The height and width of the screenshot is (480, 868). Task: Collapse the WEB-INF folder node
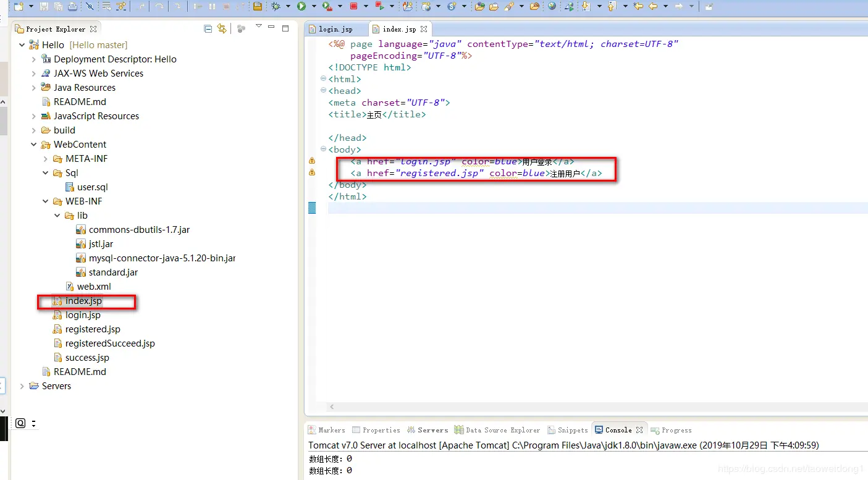(x=46, y=201)
